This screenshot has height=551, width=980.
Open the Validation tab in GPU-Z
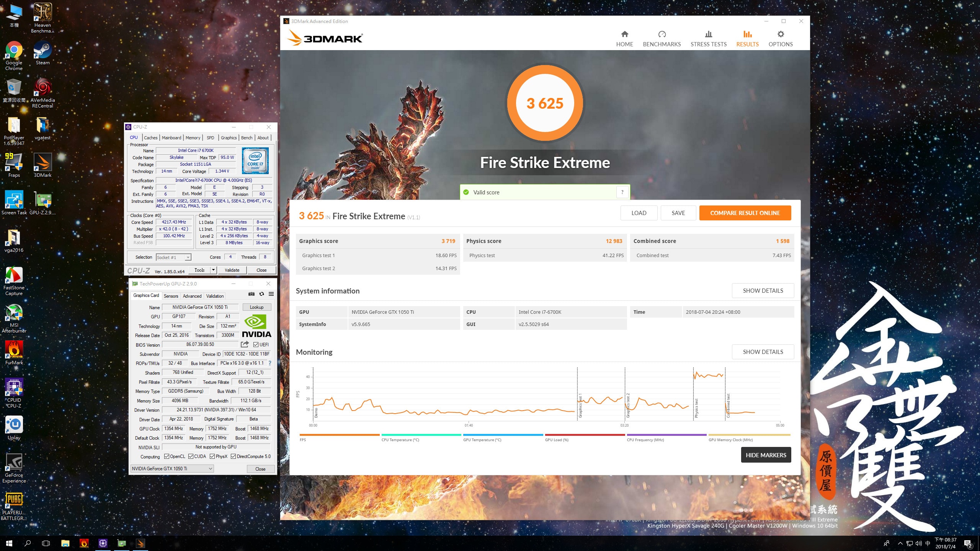pyautogui.click(x=215, y=296)
